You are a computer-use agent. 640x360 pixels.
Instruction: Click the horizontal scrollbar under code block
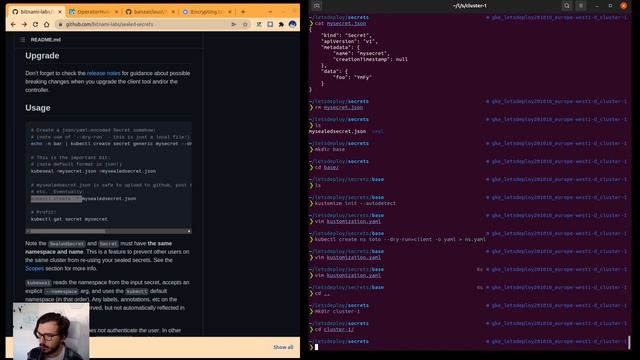point(68,231)
